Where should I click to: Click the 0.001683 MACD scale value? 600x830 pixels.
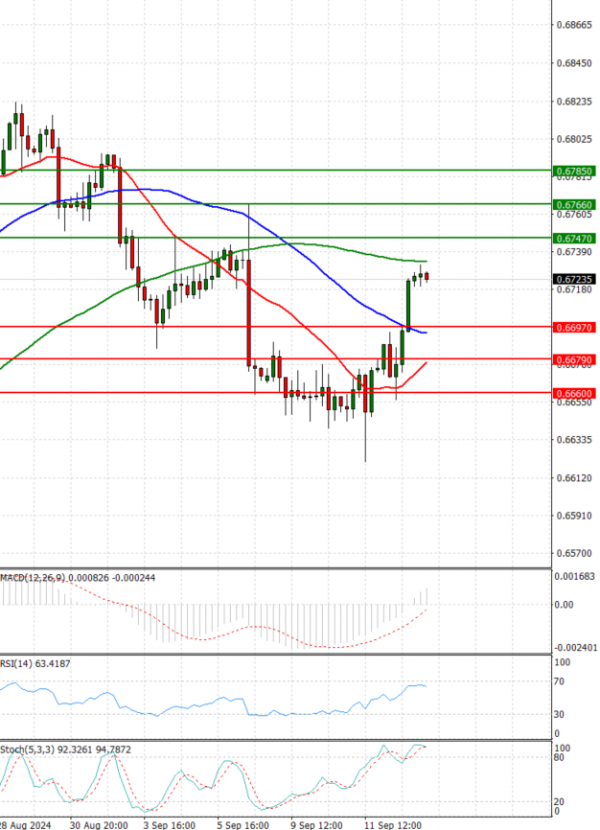[574, 576]
